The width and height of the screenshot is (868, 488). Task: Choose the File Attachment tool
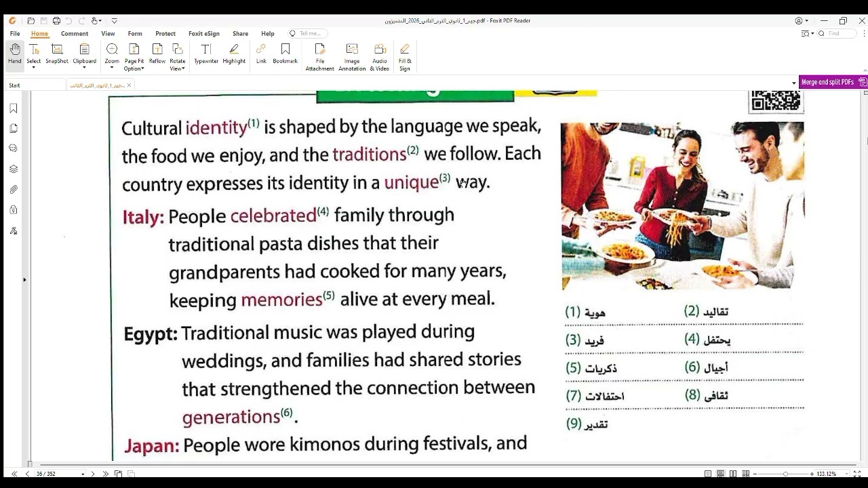(320, 58)
